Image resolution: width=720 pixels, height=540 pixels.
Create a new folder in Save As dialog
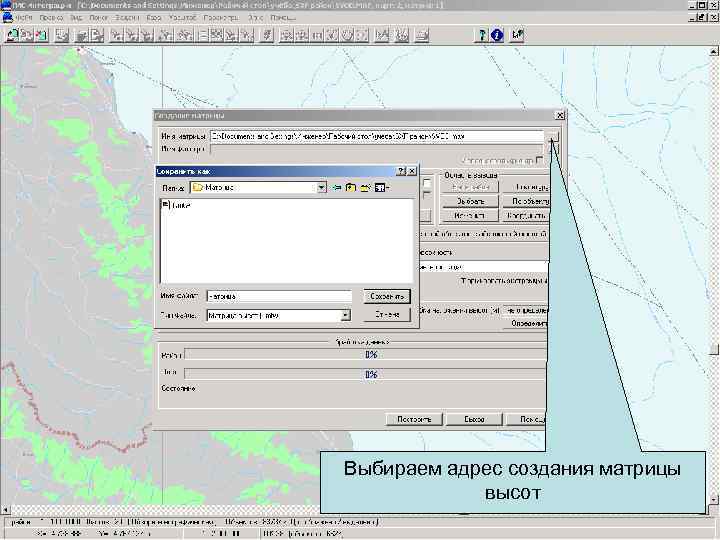(366, 188)
